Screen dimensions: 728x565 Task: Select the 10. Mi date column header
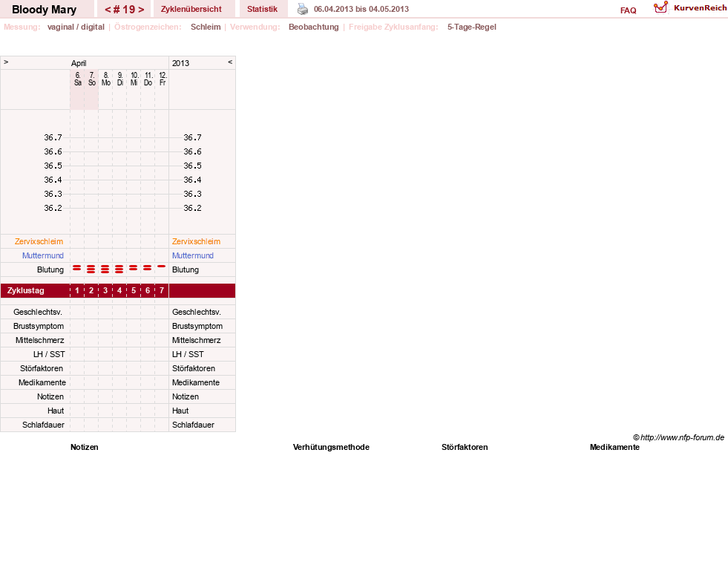point(134,79)
